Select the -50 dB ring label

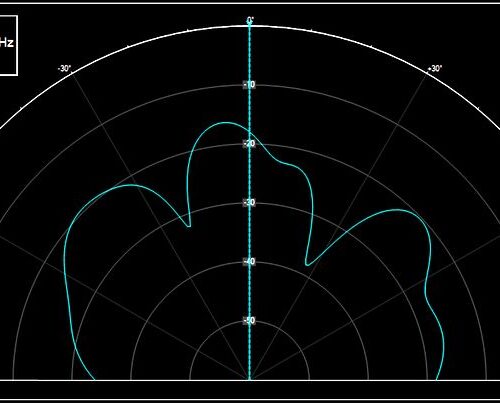coord(249,320)
